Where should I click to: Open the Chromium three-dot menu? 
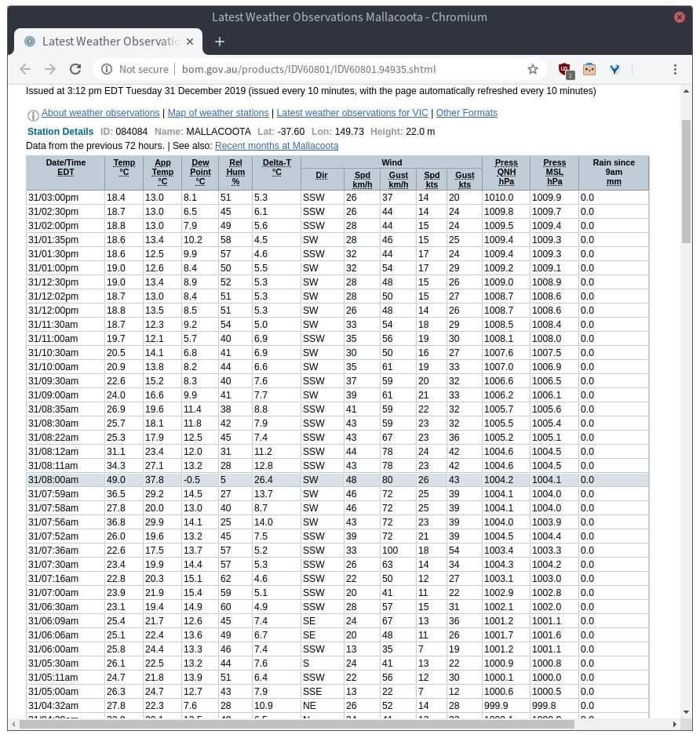coord(675,69)
